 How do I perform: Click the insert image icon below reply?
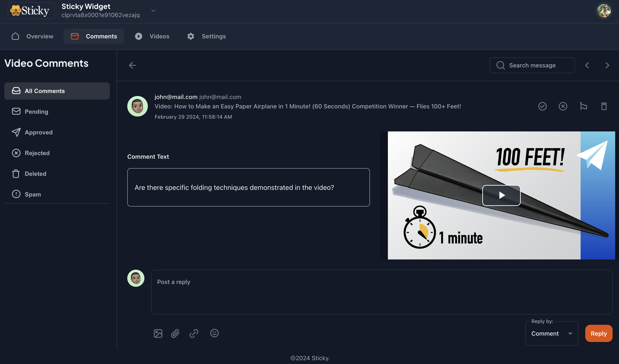click(158, 333)
